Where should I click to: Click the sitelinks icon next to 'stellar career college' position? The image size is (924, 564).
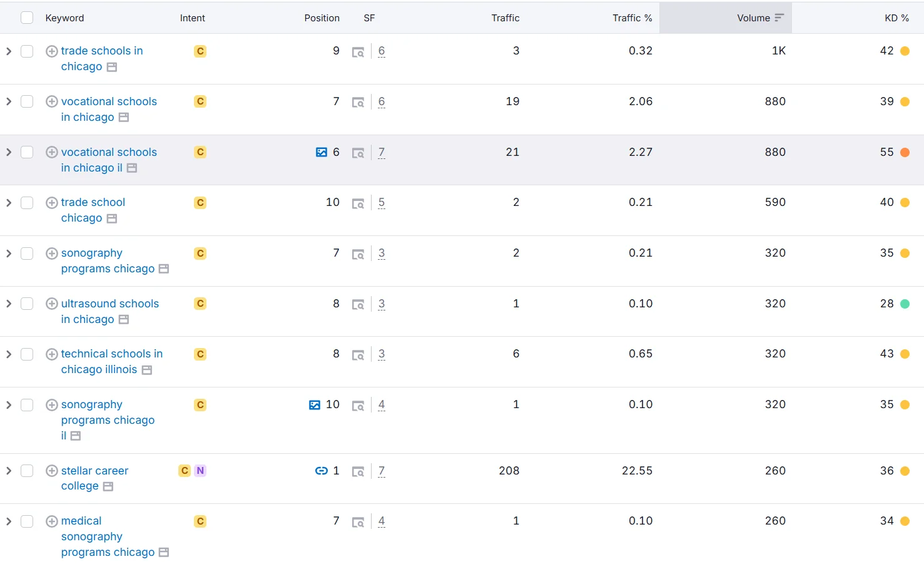321,471
